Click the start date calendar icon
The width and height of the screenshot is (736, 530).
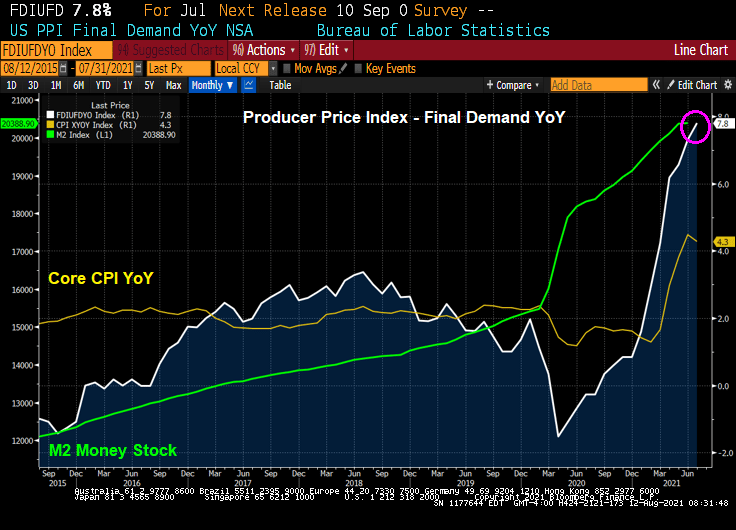point(63,68)
